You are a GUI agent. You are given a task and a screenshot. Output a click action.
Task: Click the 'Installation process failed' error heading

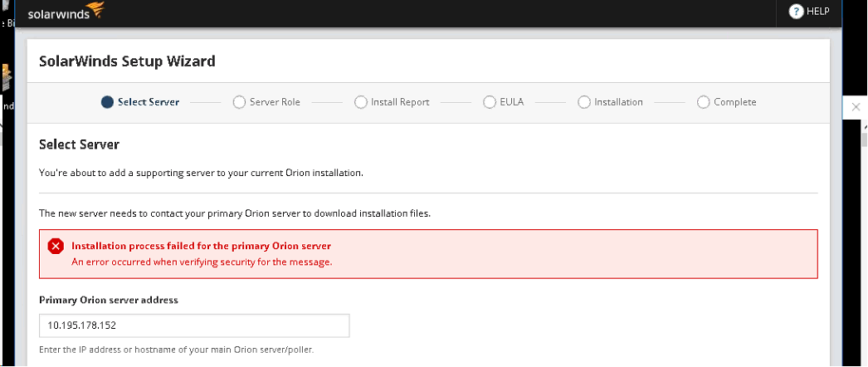pos(202,246)
